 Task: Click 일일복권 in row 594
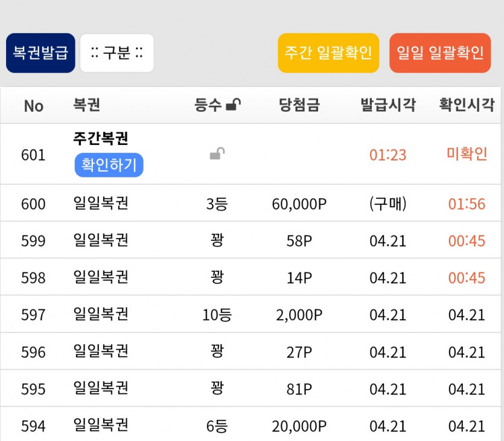coord(101,425)
